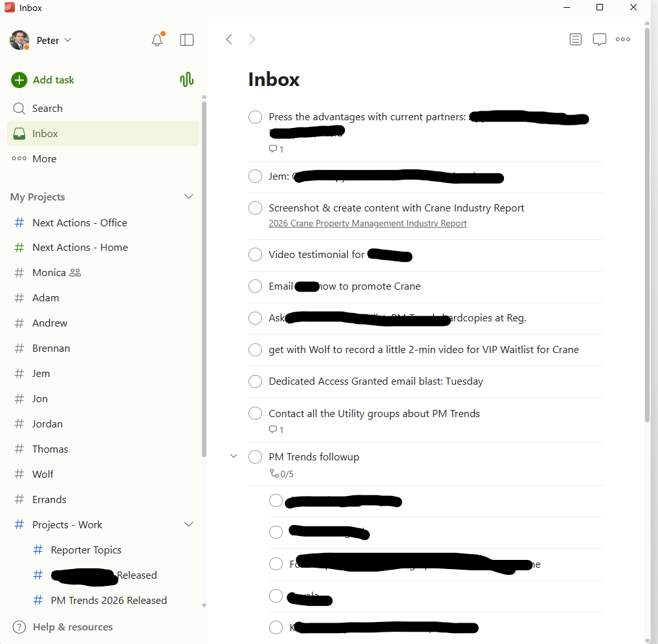Click the sidebar vertical scrollbar
Viewport: 658px width, 644px height.
point(204,279)
